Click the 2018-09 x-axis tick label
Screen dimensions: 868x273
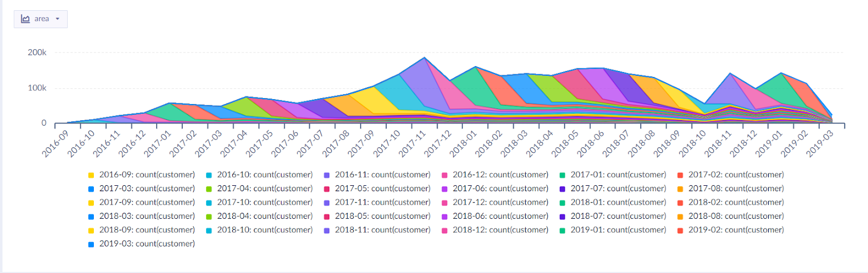[667, 144]
